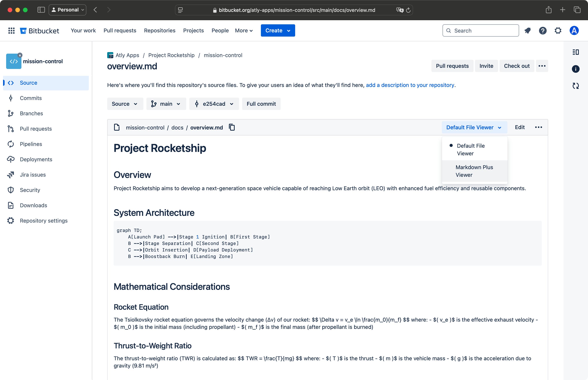The width and height of the screenshot is (588, 380).
Task: Open the help question mark icon
Action: coord(543,31)
